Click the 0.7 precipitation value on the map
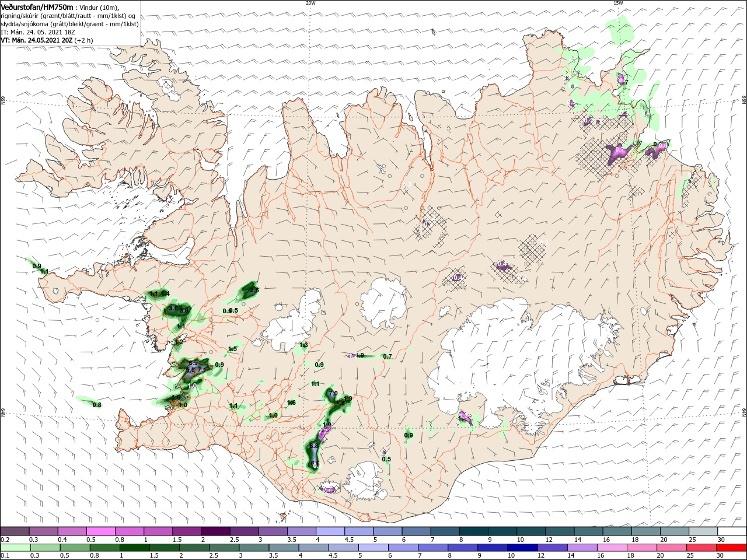 387,356
